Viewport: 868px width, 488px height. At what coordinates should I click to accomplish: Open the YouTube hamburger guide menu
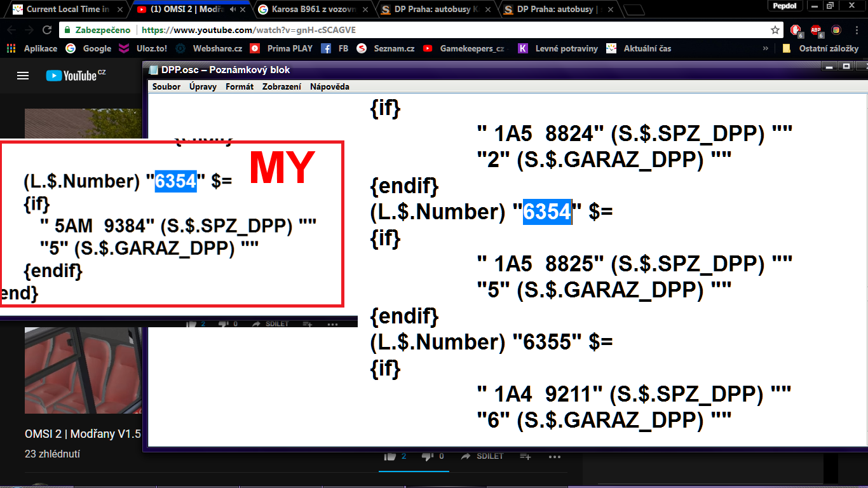tap(23, 76)
